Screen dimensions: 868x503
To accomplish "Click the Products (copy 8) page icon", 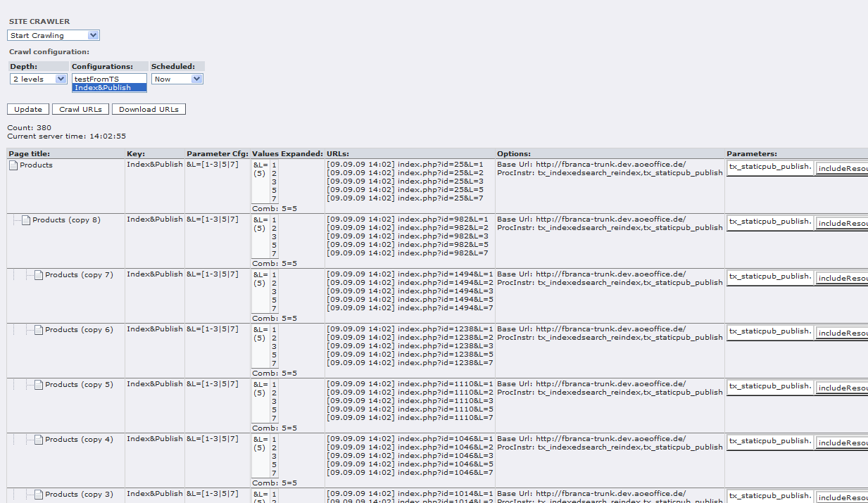I will point(26,220).
